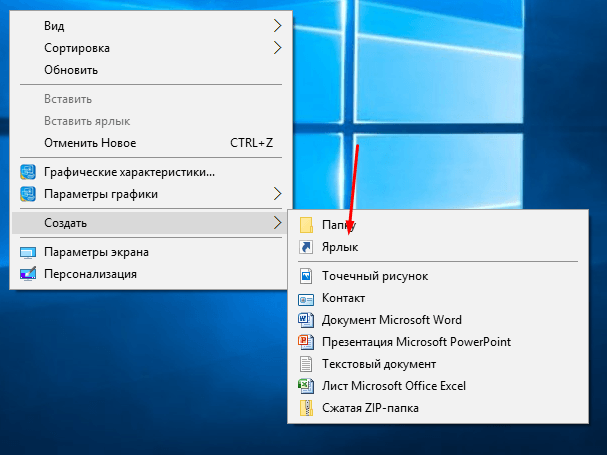This screenshot has width=607, height=455.
Task: Open Персонализация settings
Action: click(x=151, y=274)
